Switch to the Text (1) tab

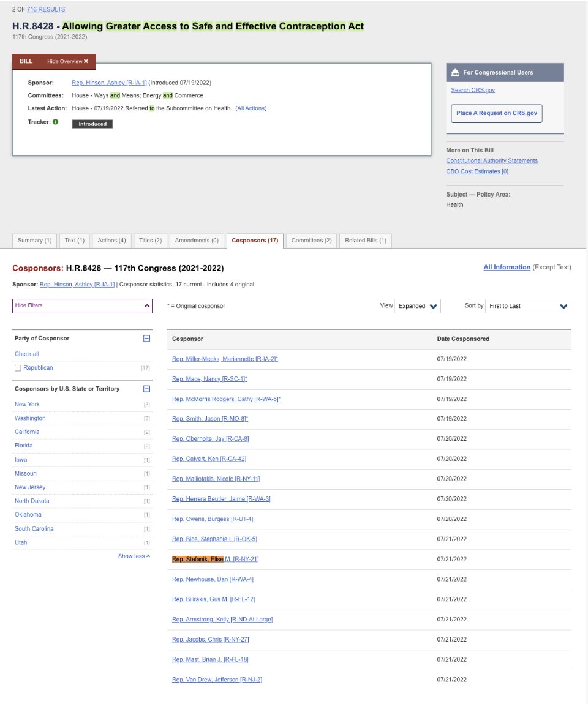(75, 241)
